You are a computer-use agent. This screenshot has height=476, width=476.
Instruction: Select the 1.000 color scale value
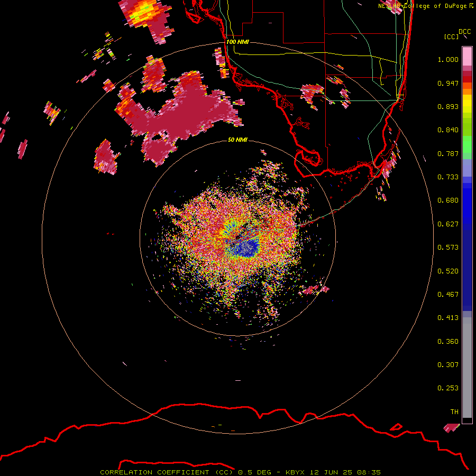448,59
